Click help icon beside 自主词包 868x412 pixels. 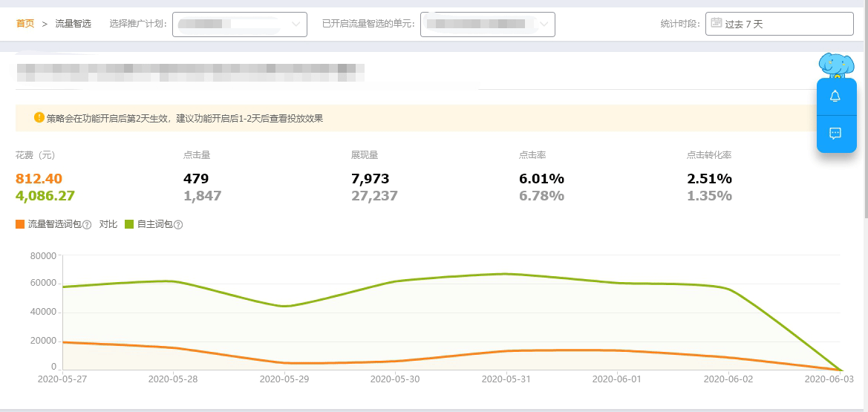click(x=178, y=224)
